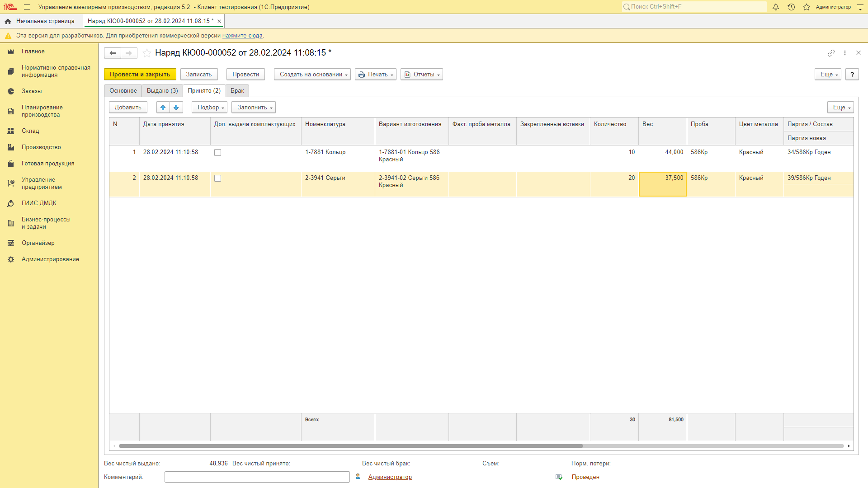Open table Еще menu
The image size is (868, 488).
[x=840, y=107]
